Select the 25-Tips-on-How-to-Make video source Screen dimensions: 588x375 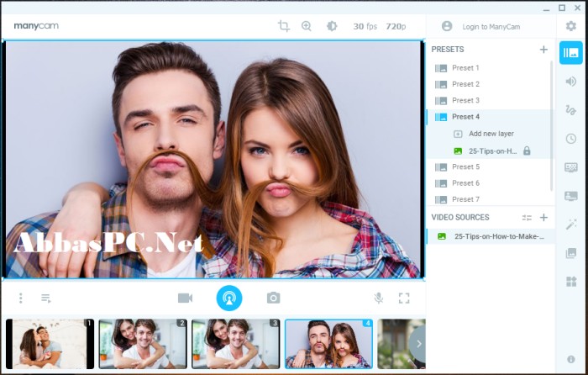click(491, 236)
